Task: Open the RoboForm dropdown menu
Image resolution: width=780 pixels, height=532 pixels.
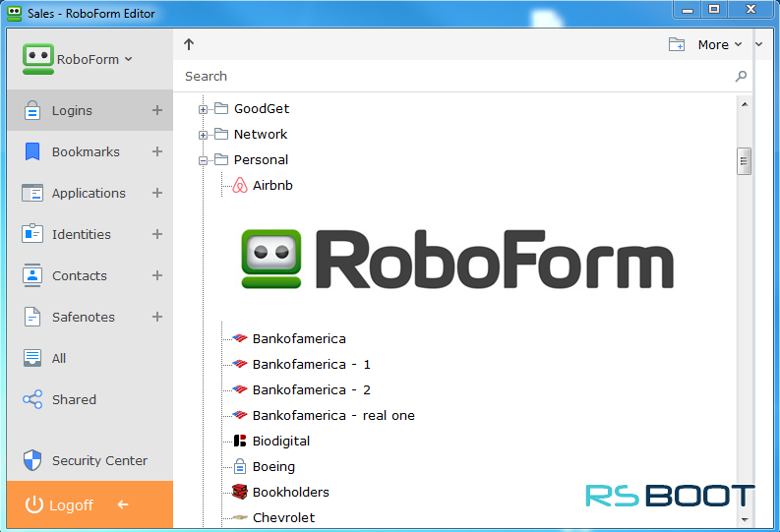Action: [94, 59]
